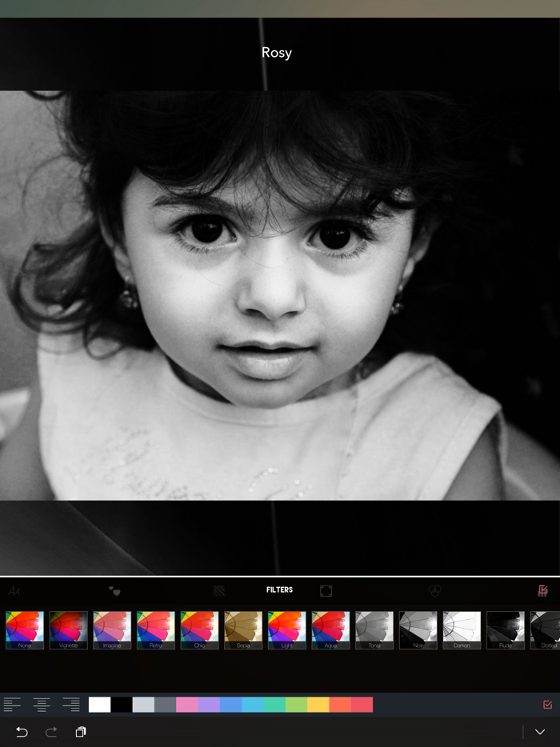Pick the sky cyan color swatch

coord(253,705)
